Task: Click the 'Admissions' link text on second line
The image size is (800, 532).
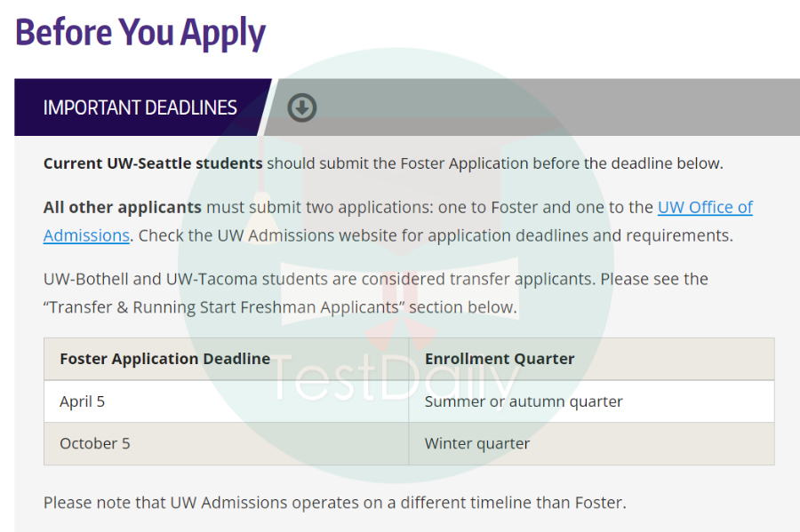Action: point(86,235)
